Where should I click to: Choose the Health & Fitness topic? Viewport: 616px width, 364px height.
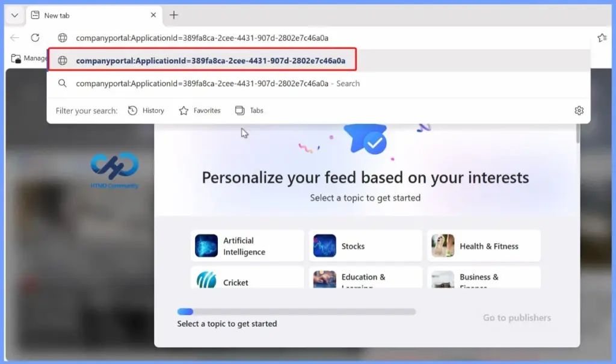(x=484, y=246)
